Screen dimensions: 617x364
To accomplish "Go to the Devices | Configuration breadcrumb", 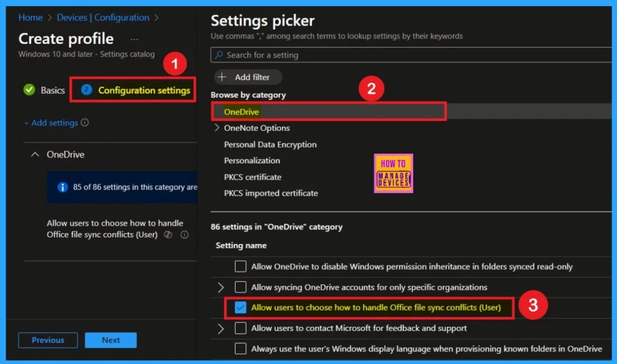I will 102,17.
